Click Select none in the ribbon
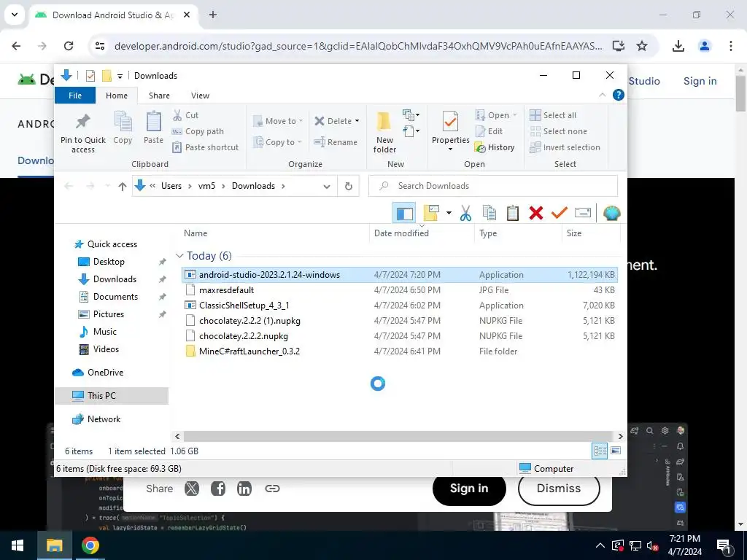The image size is (747, 560). click(x=558, y=131)
